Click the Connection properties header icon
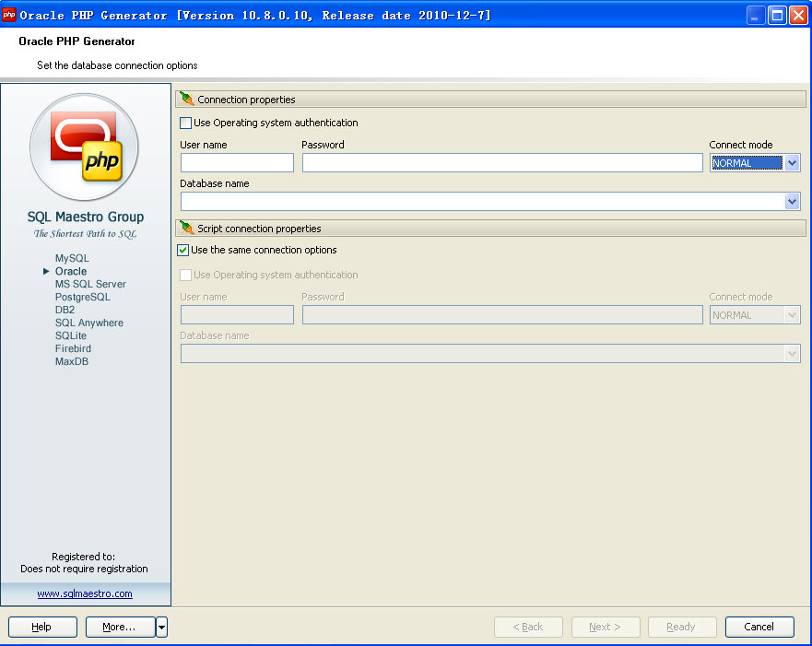 (187, 100)
